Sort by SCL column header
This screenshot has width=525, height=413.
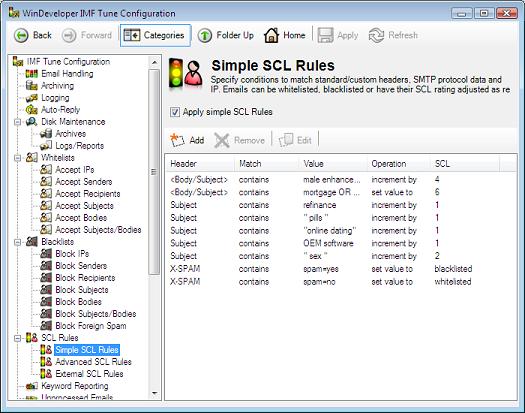(x=465, y=164)
